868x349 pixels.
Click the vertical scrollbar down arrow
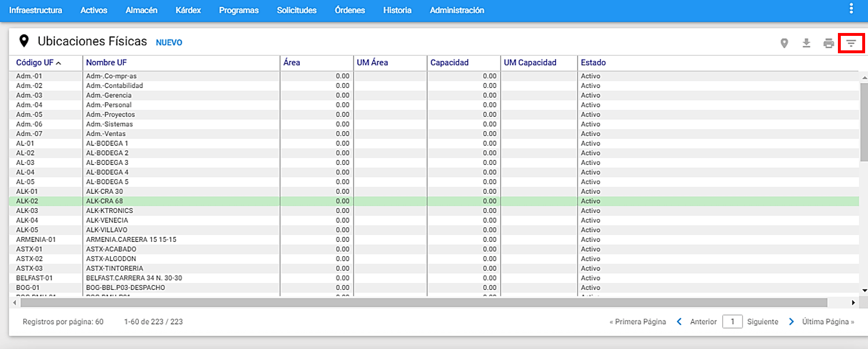point(864,291)
